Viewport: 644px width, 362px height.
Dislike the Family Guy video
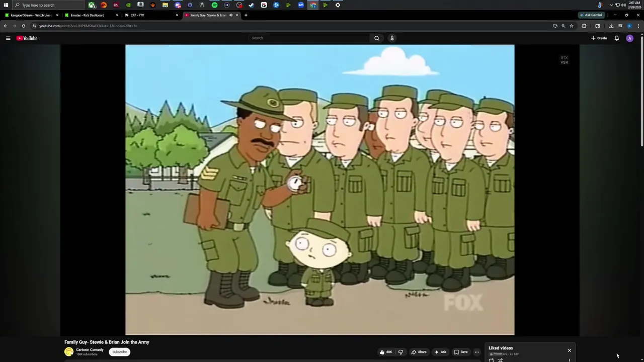(400, 352)
